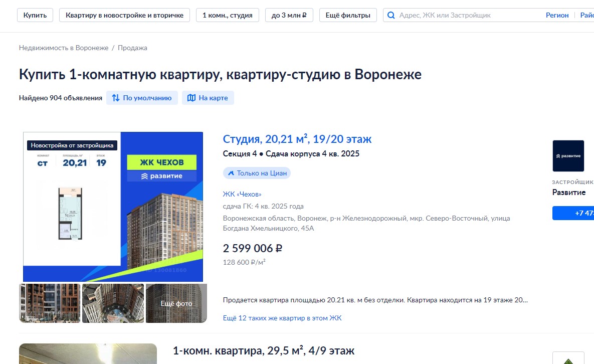The width and height of the screenshot is (594, 364).
Task: Open the Студия, 20,21 м² listing title
Action: click(297, 139)
